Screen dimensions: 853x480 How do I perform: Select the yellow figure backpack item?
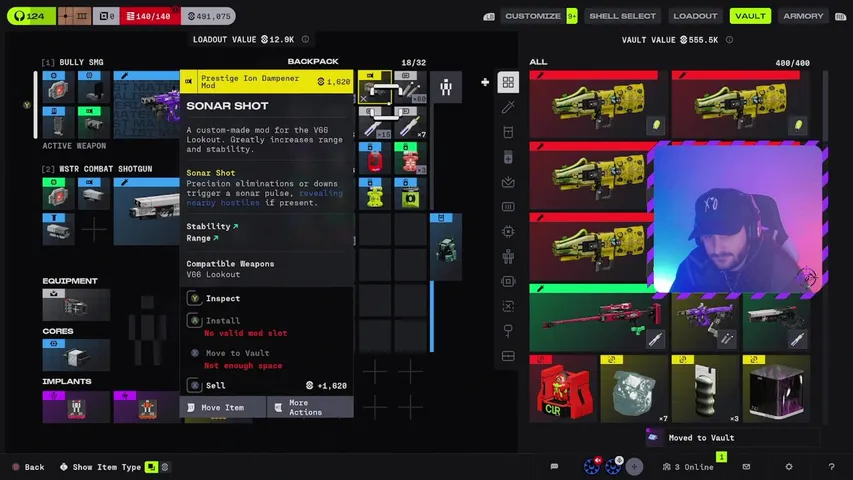click(374, 193)
